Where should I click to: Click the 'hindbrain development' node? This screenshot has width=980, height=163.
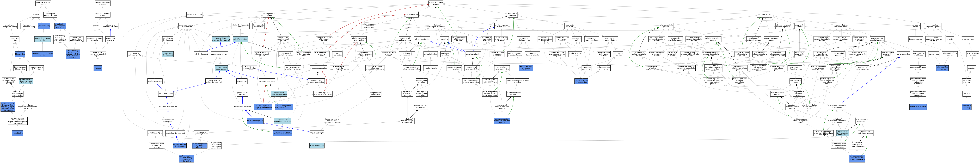coord(168,107)
